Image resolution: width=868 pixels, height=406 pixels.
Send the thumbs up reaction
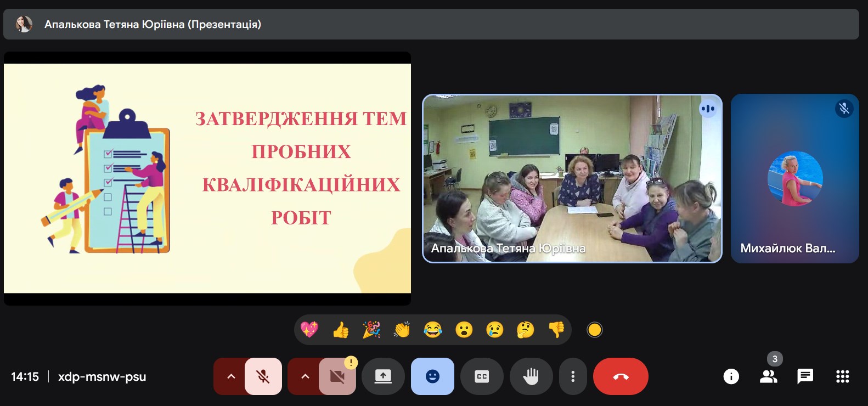pyautogui.click(x=341, y=330)
